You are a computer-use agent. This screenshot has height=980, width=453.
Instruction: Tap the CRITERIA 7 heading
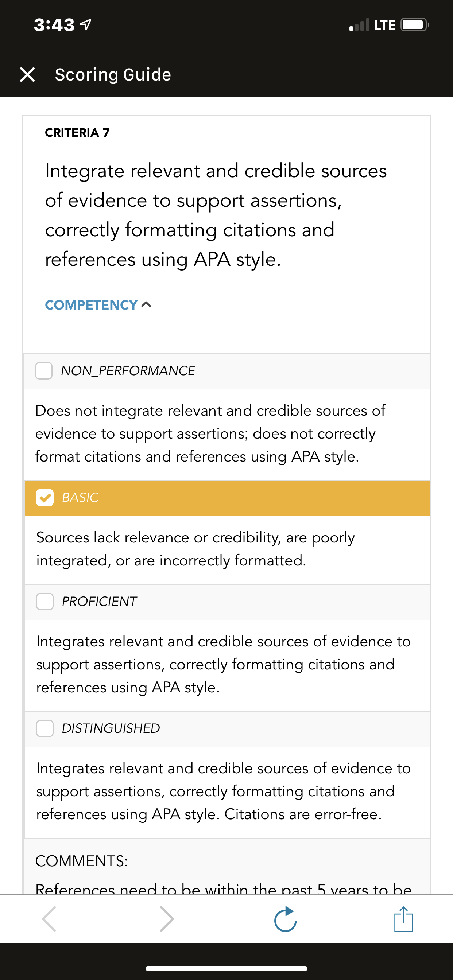pos(77,132)
